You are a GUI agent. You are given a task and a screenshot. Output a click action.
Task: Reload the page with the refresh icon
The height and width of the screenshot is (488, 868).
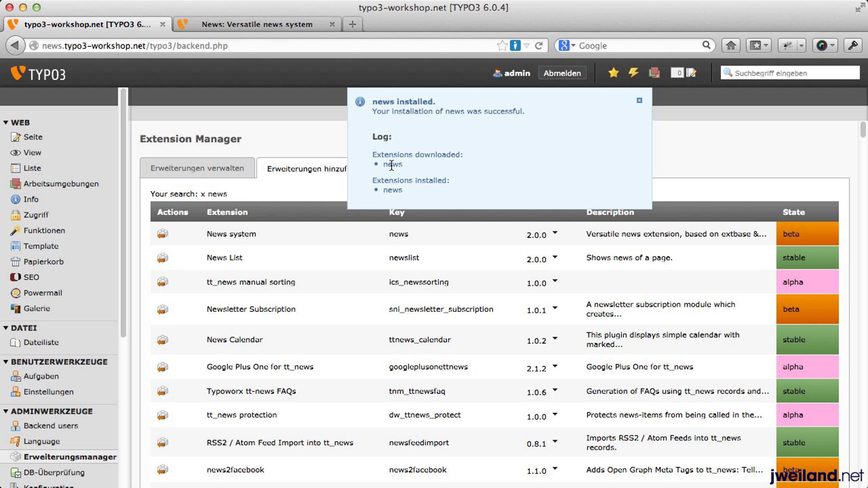539,46
